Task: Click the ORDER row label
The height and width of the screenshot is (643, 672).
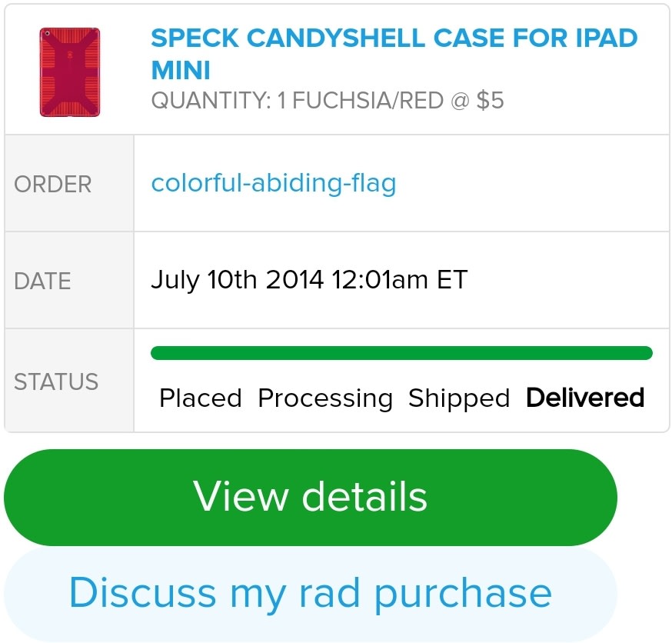Action: [53, 185]
